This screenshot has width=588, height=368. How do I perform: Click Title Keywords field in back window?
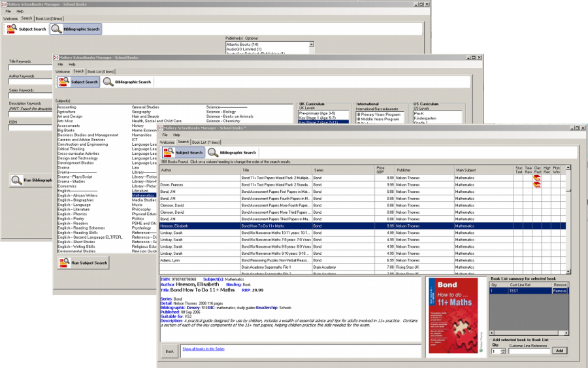point(30,67)
